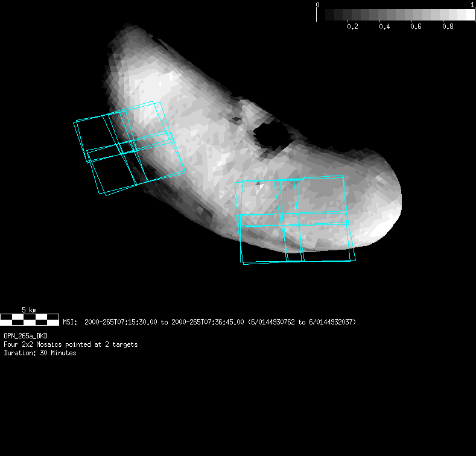Screen dimensions: 476x456
Task: Click the 0.2 tick label on legend
Action: point(352,27)
